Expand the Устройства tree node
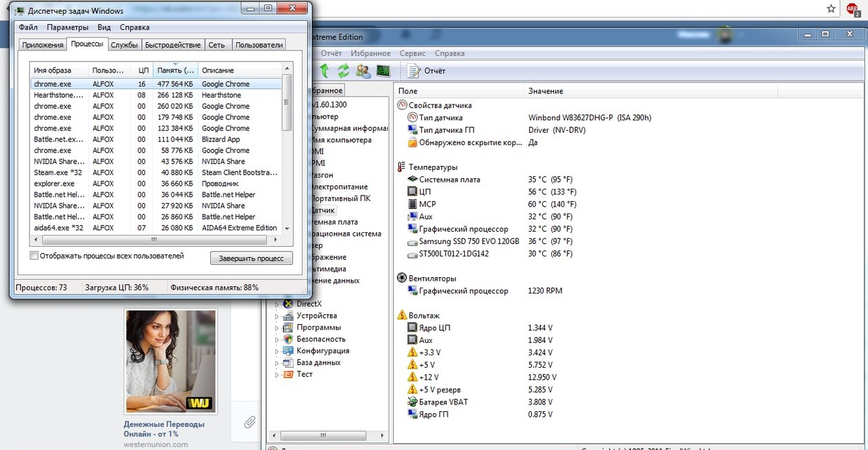Viewport: 868px width, 450px height. tap(278, 316)
